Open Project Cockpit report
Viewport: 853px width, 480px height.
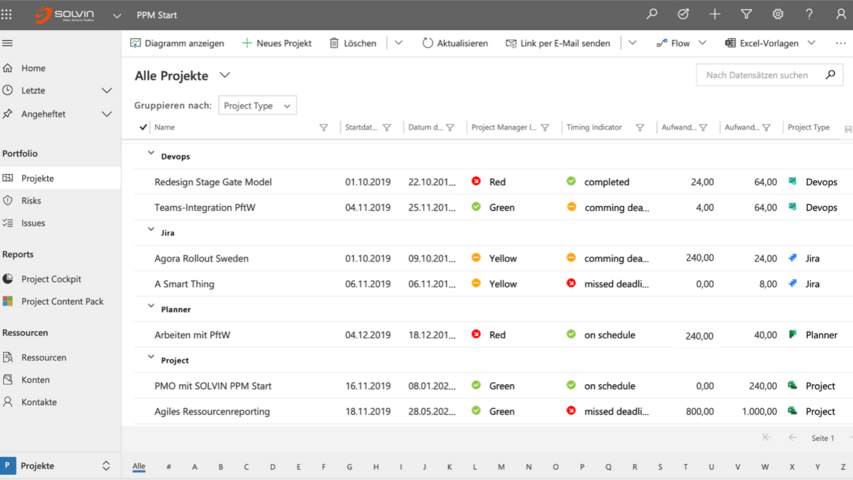coord(51,279)
